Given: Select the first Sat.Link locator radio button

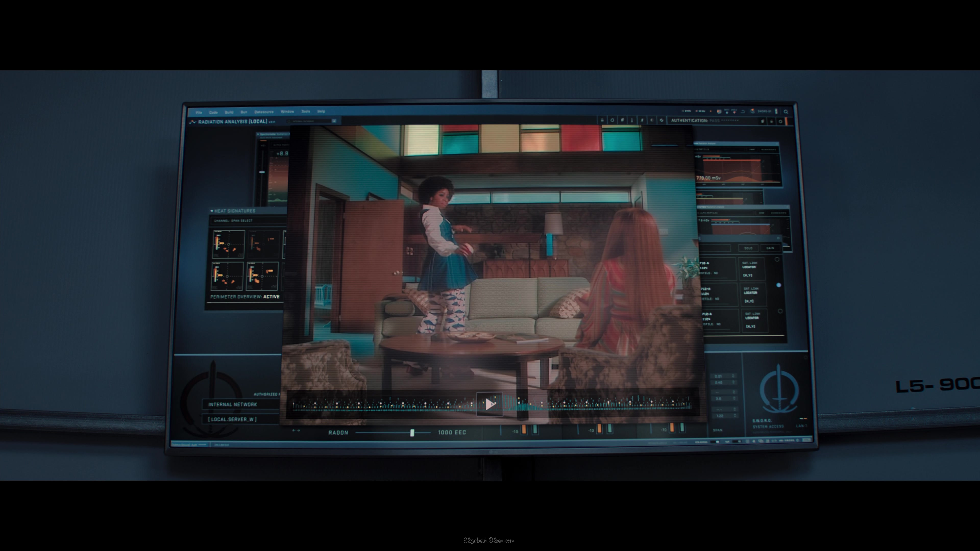Looking at the screenshot, I should [x=777, y=259].
